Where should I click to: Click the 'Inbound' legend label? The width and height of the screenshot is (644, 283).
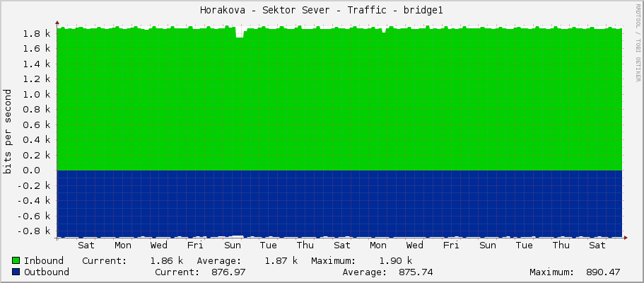[x=44, y=261]
